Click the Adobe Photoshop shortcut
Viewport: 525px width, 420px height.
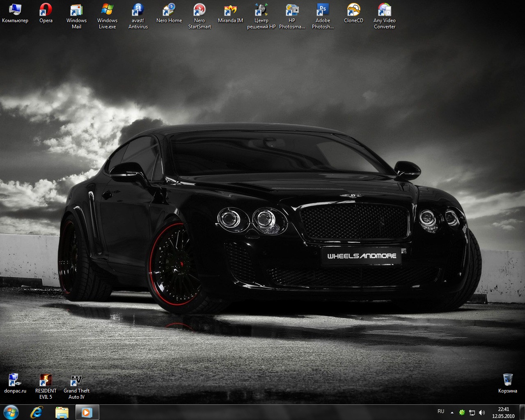coord(323,16)
